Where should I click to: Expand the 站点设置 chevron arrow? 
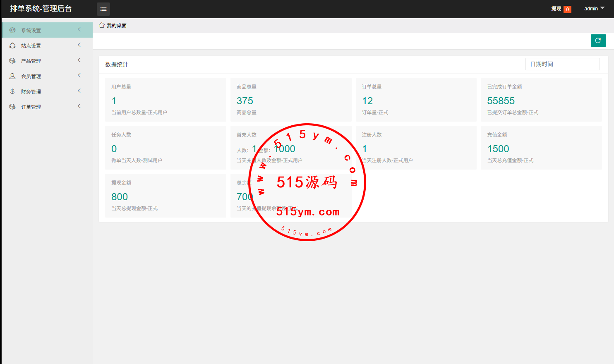(x=79, y=45)
